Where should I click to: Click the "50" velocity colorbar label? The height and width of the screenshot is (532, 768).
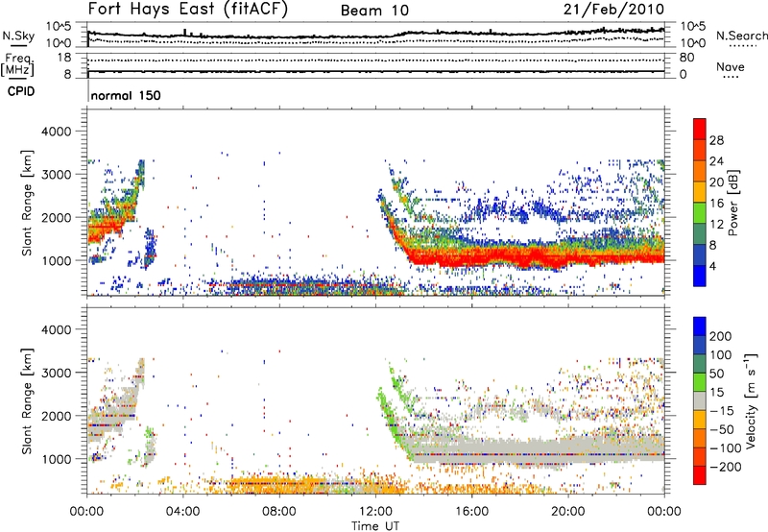[716, 374]
